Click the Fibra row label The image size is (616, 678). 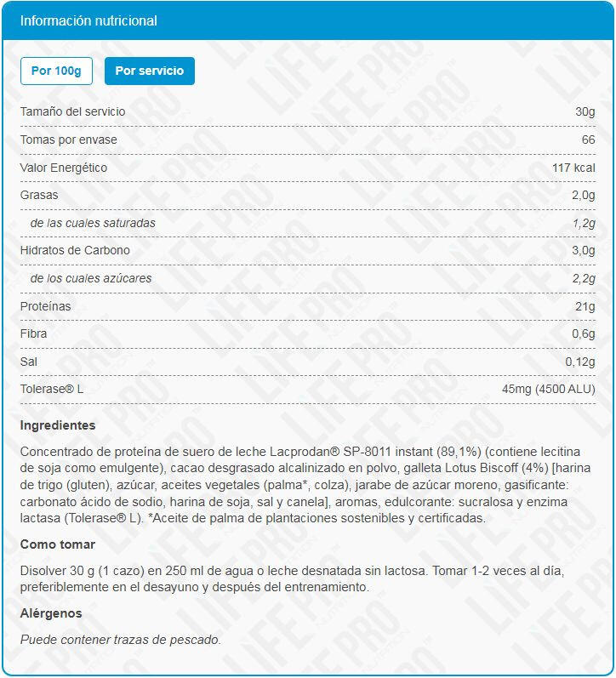click(33, 333)
